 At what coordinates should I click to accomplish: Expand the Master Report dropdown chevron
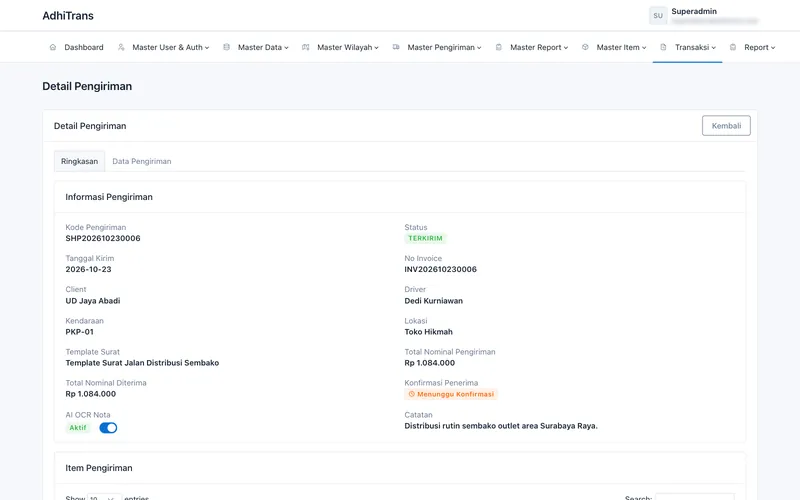pos(566,47)
